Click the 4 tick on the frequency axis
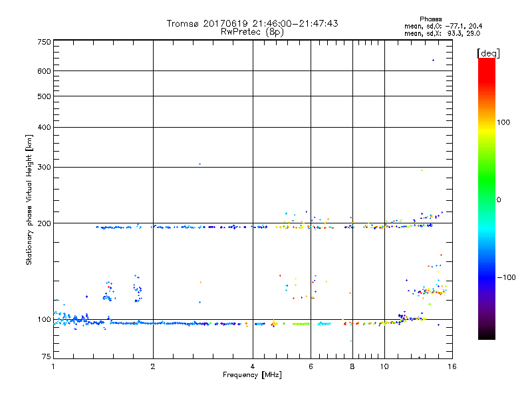 point(253,366)
